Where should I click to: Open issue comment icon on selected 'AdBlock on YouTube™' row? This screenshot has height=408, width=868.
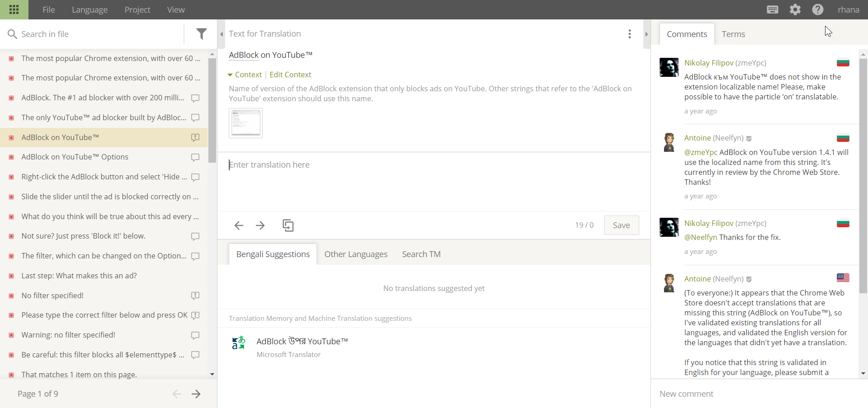pos(195,137)
